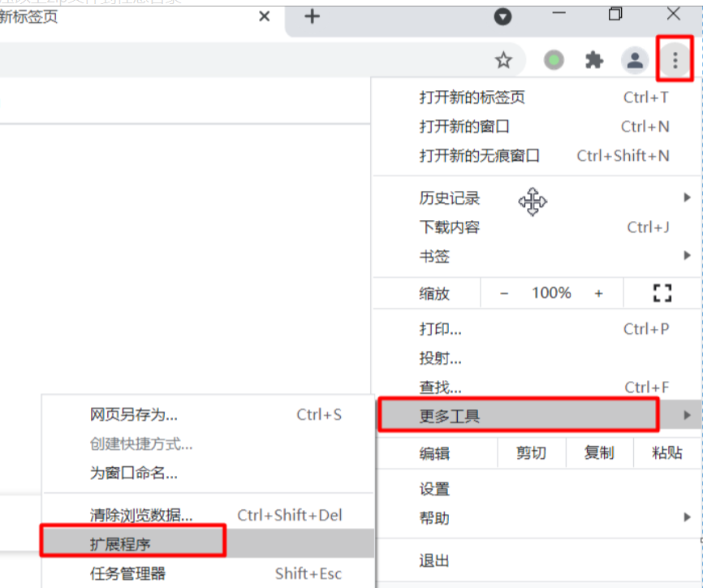Choose 清除浏览数据... in submenu
The height and width of the screenshot is (588, 703).
tap(208, 516)
